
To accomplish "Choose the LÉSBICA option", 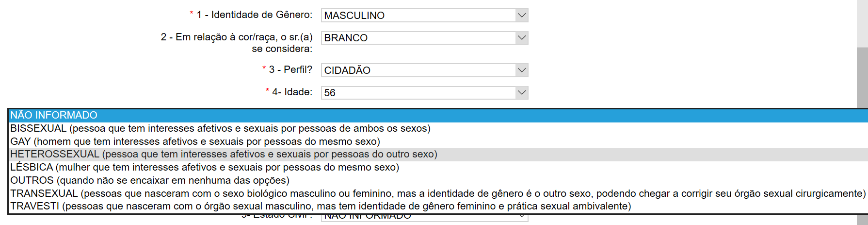I will click(x=205, y=167).
